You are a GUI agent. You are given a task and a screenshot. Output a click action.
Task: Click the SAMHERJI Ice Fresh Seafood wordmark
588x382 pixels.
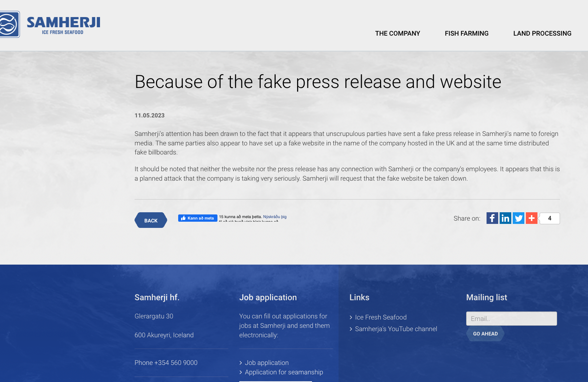click(x=63, y=25)
